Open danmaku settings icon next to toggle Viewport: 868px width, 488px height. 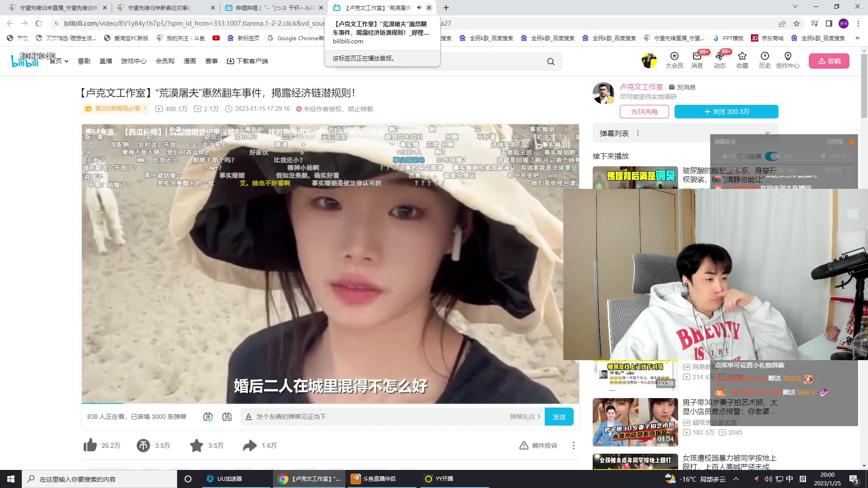(x=227, y=417)
